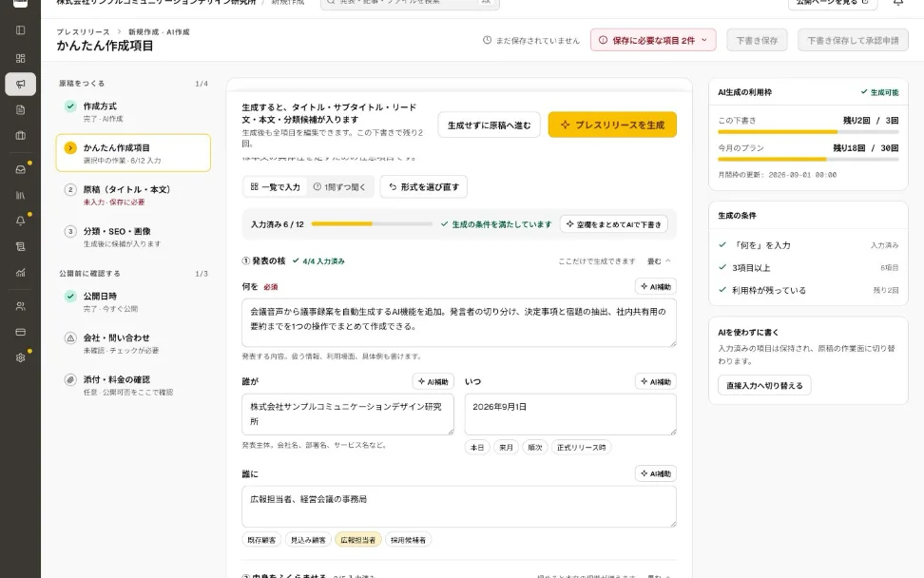Image resolution: width=924 pixels, height=578 pixels.
Task: Click the この下書き usage progress bar
Action: coord(808,132)
